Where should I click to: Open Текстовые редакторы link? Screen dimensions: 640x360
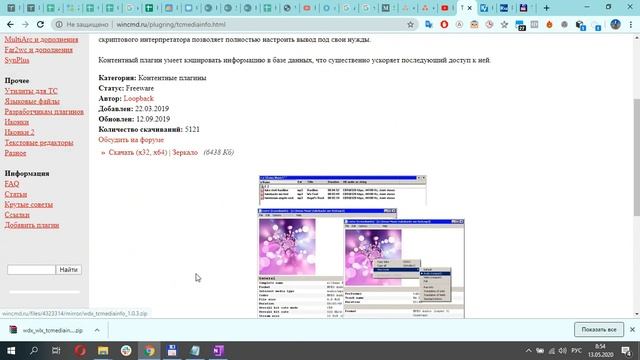(39, 142)
